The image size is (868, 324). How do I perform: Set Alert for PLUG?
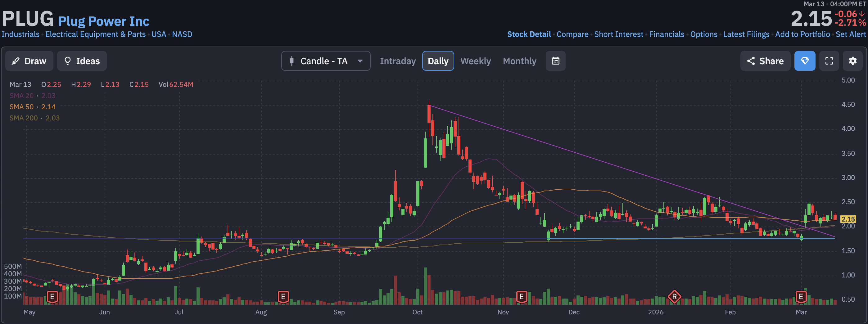[851, 34]
